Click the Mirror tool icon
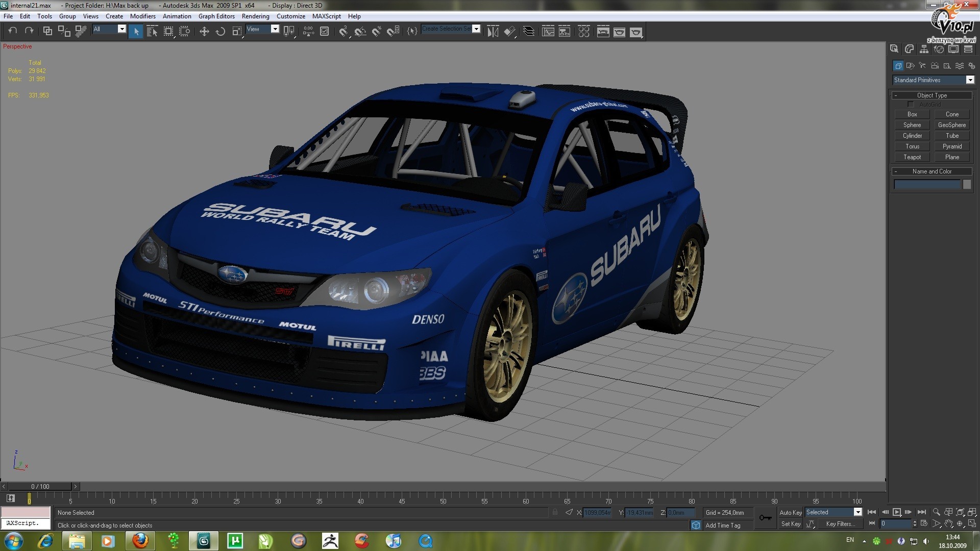Image resolution: width=980 pixels, height=551 pixels. [493, 32]
